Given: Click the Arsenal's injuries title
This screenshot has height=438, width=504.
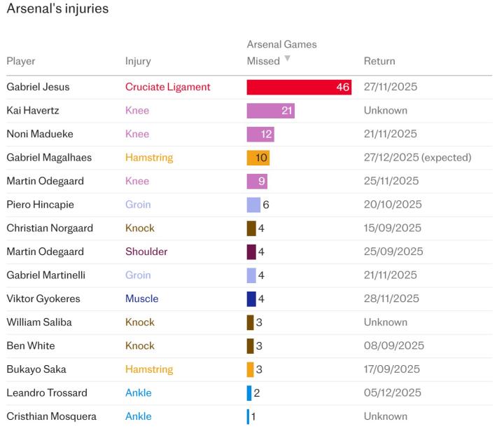Looking at the screenshot, I should [x=57, y=10].
